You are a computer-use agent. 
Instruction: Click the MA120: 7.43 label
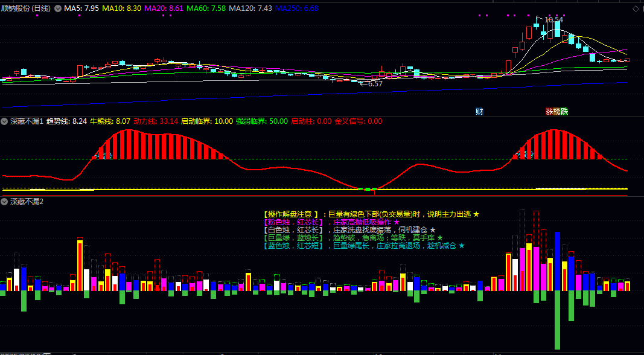tap(250, 8)
